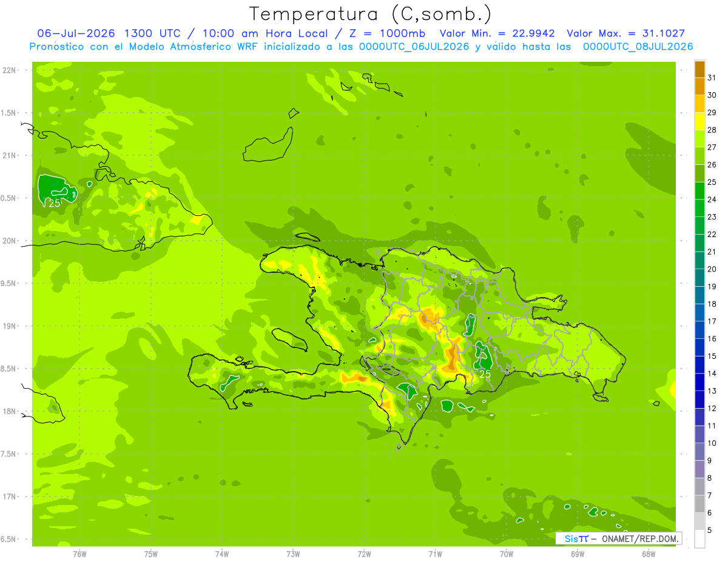Screen dimensions: 728x562
Task: Click the "19N" latitude label
Action: 10,326
